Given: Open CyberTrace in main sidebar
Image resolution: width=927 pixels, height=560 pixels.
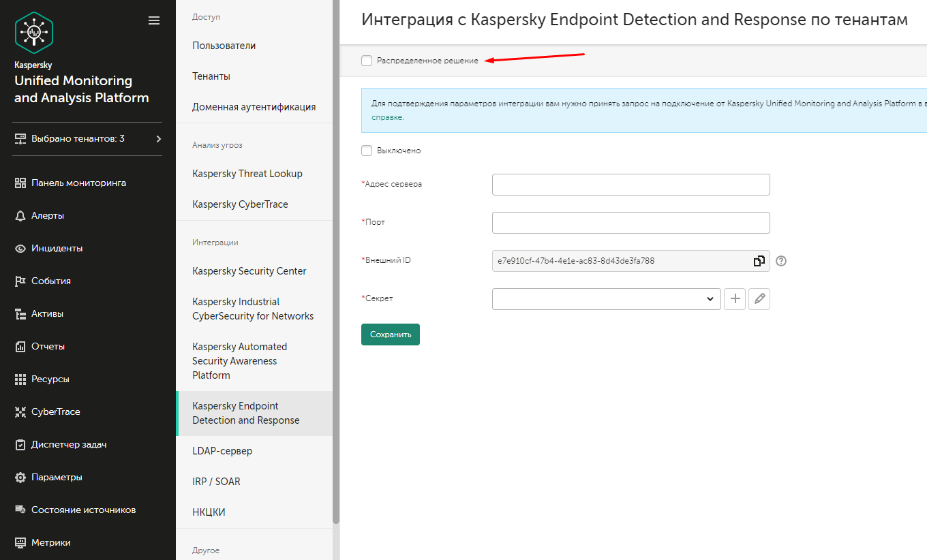Looking at the screenshot, I should tap(56, 411).
